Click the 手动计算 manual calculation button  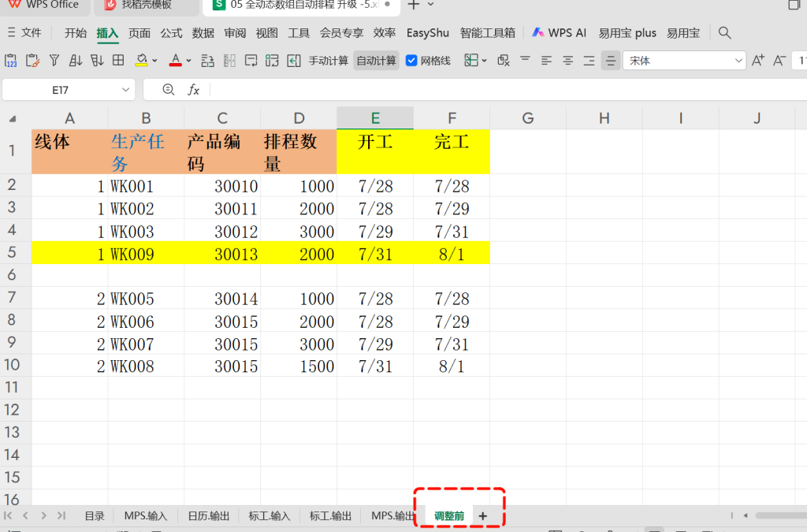tap(329, 61)
